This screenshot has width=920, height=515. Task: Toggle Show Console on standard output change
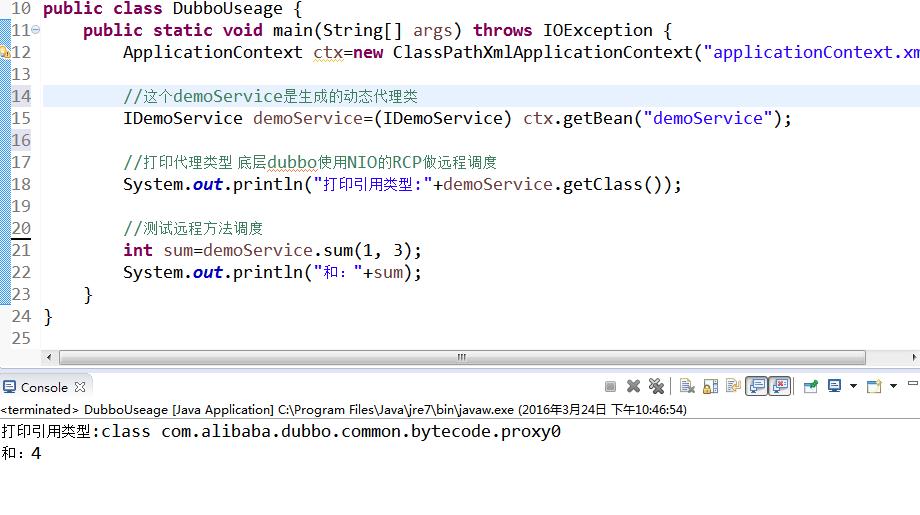tap(757, 386)
